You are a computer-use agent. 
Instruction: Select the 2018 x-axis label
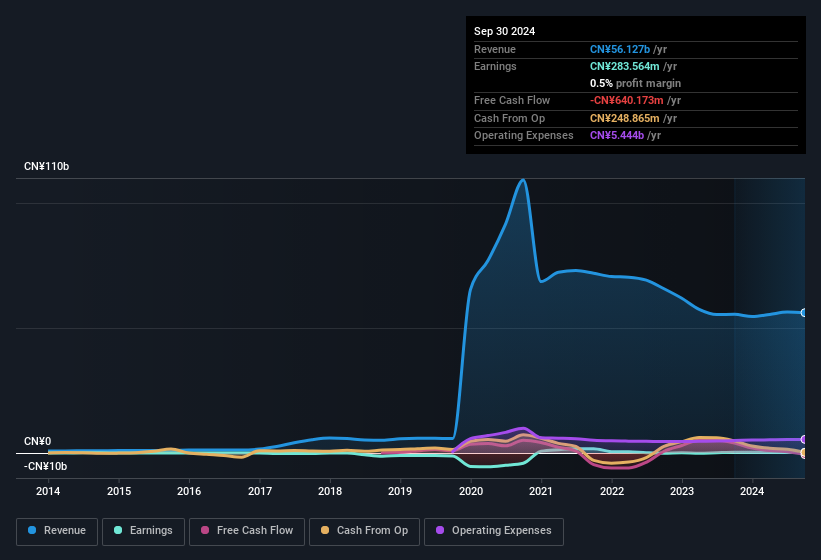point(330,491)
